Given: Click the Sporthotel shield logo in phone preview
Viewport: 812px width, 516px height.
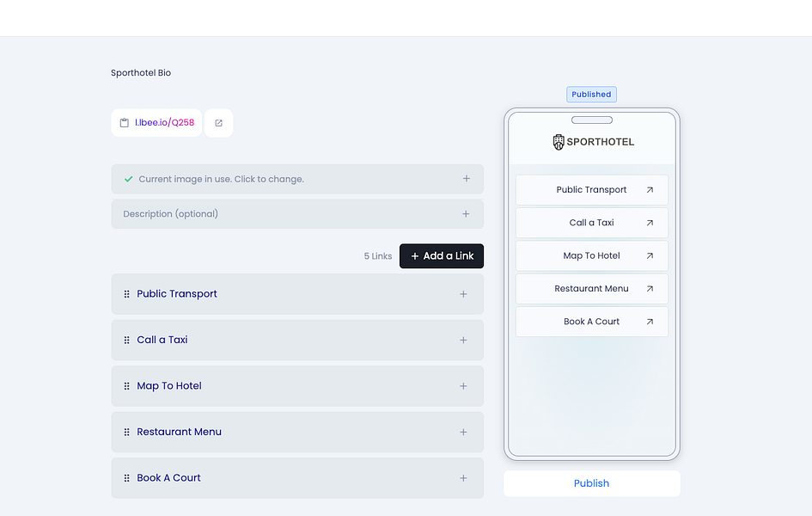Looking at the screenshot, I should 559,141.
